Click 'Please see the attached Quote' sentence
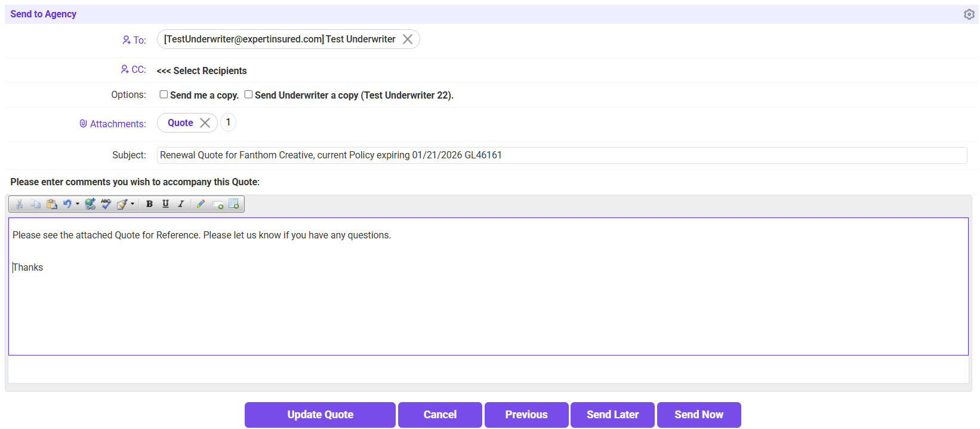Image resolution: width=980 pixels, height=429 pixels. pos(202,235)
